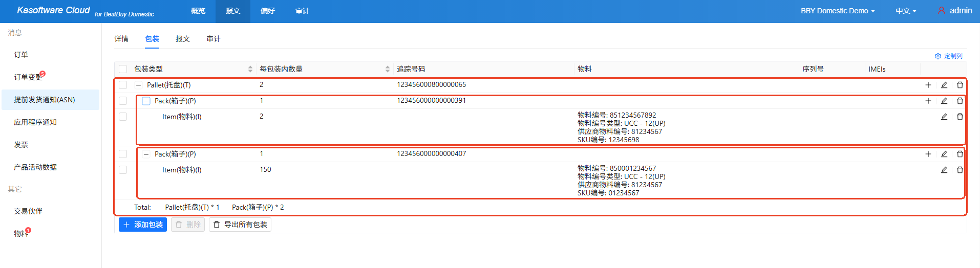Collapse the Pallet(托盘)(T) tree row
This screenshot has height=268, width=980.
click(138, 85)
